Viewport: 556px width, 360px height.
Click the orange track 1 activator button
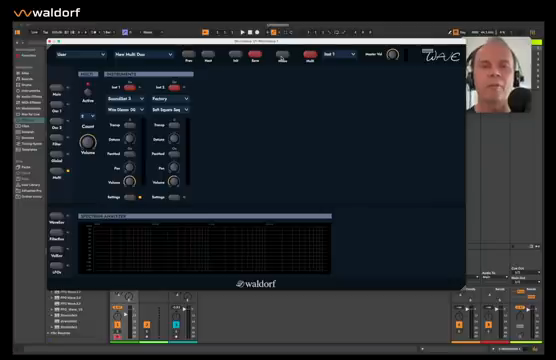coord(117,325)
